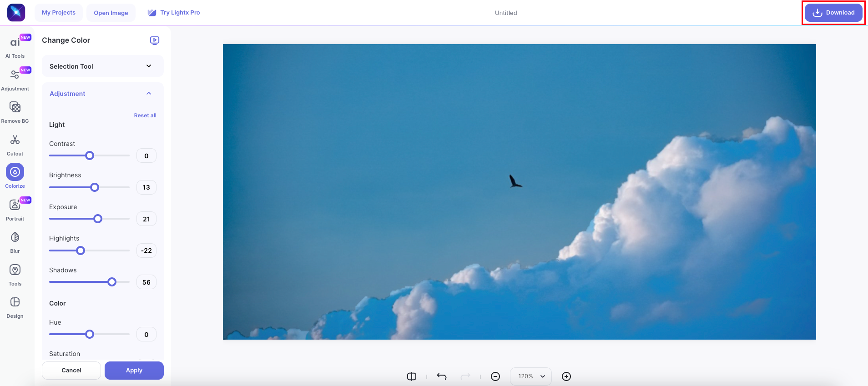Click the Reset all link

(x=145, y=115)
